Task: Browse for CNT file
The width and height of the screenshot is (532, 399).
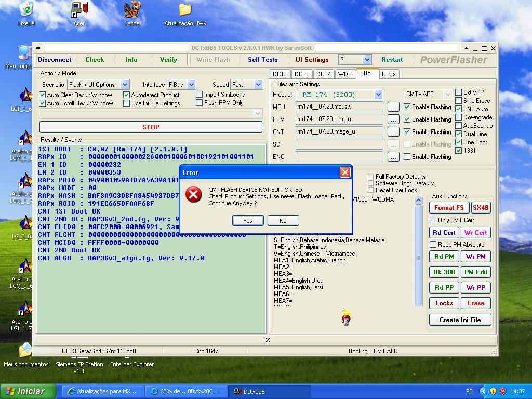Action: point(393,131)
